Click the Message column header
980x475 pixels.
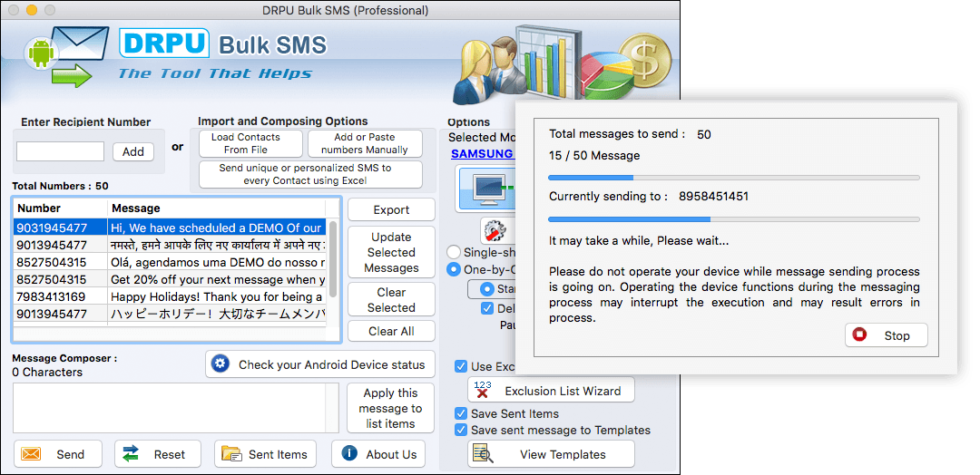(x=216, y=208)
